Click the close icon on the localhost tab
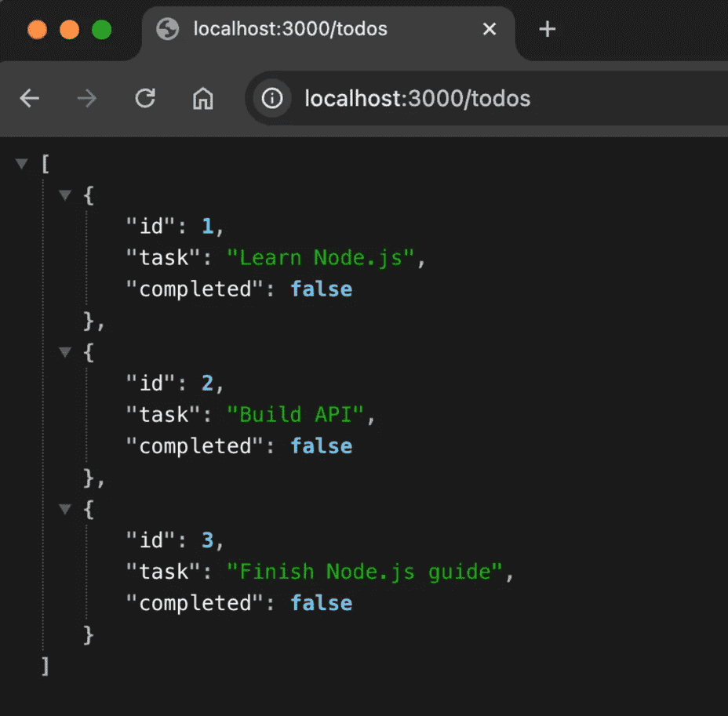Viewport: 728px width, 716px height. [490, 29]
